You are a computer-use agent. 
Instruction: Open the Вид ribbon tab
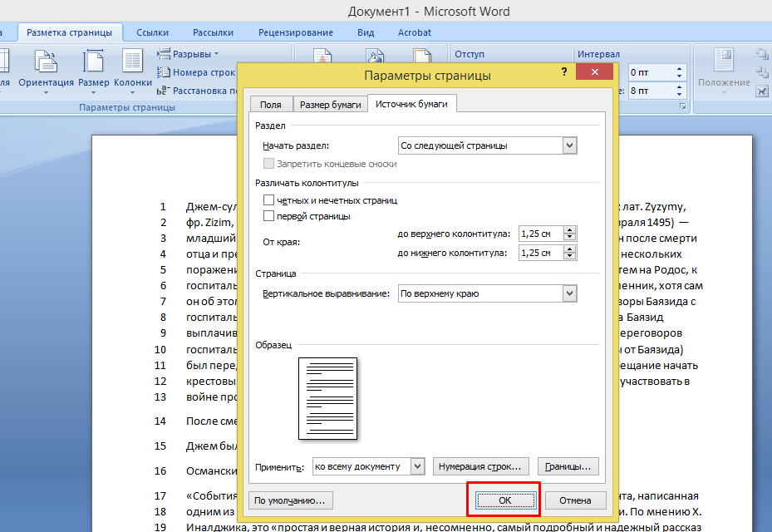tap(366, 32)
